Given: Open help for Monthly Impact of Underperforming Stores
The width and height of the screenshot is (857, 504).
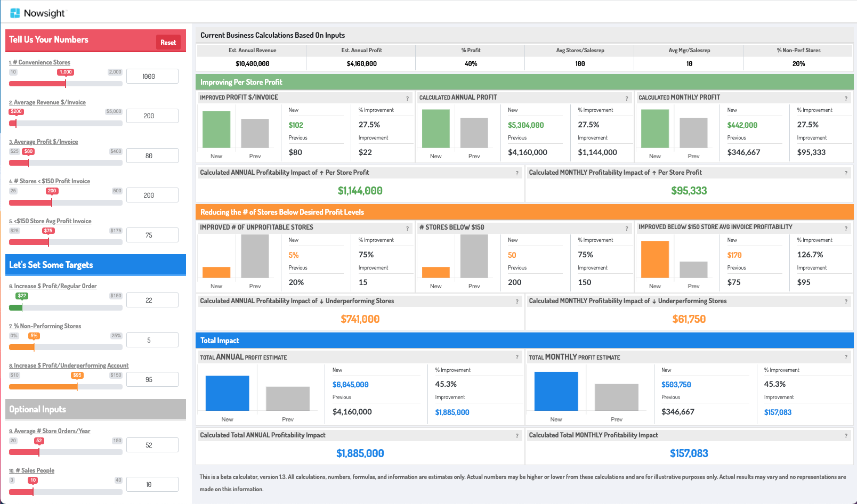Looking at the screenshot, I should [846, 301].
